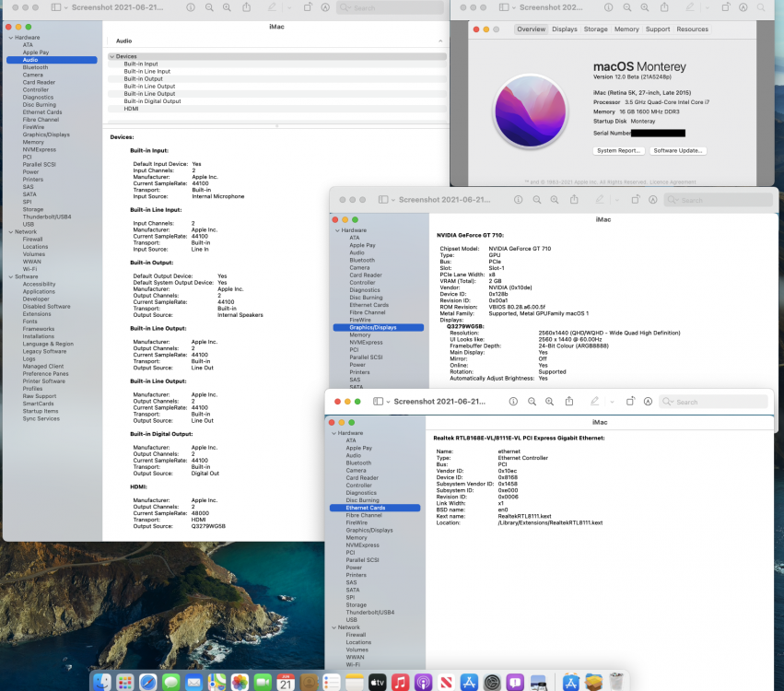This screenshot has width=784, height=691.
Task: Open Trash in the Dock
Action: pyautogui.click(x=616, y=682)
